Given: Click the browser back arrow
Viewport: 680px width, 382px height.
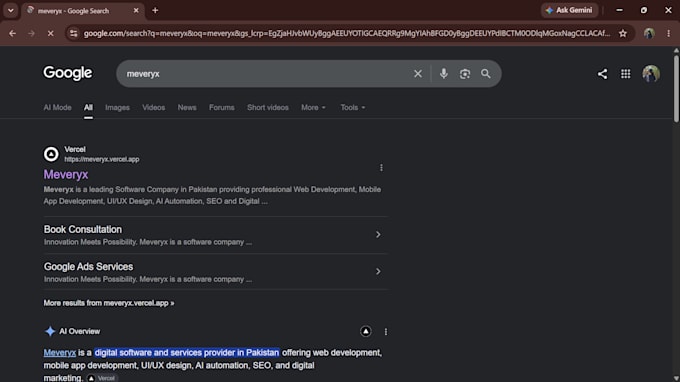Looking at the screenshot, I should coord(12,33).
